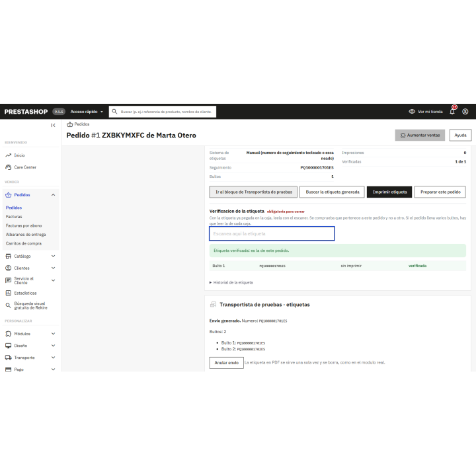
Task: Click sin imprimir in Bulto 1 row
Action: (x=351, y=266)
